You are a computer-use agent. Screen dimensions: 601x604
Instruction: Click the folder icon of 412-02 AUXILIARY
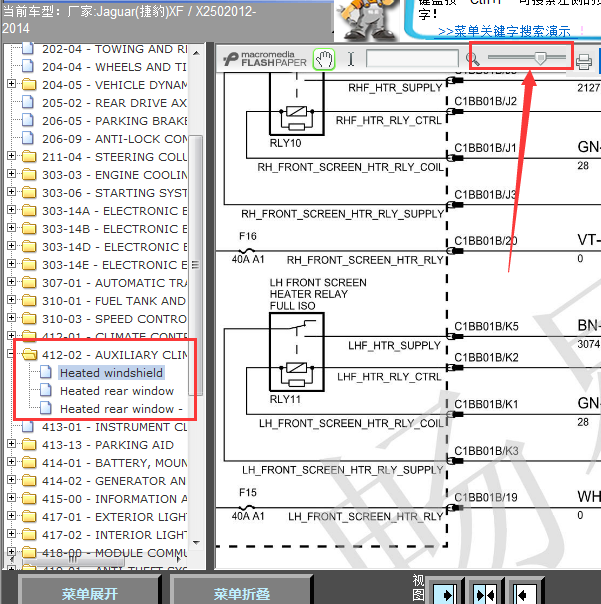(x=29, y=354)
